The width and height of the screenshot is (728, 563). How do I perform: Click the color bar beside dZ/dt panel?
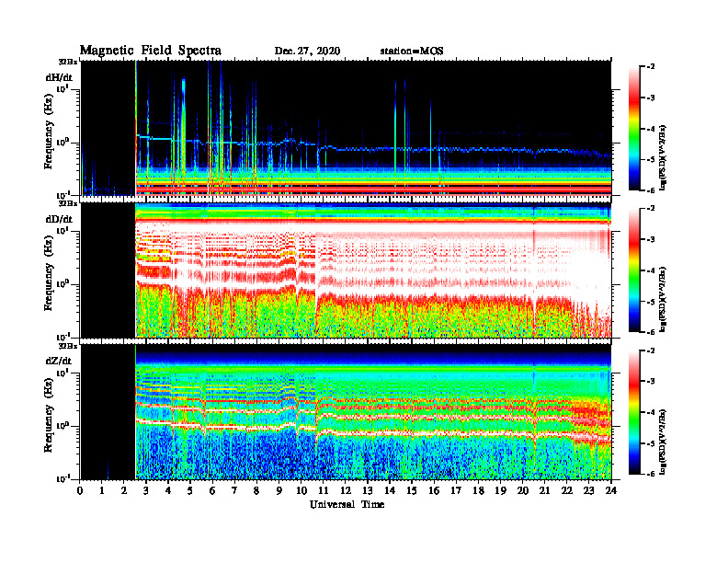click(634, 412)
